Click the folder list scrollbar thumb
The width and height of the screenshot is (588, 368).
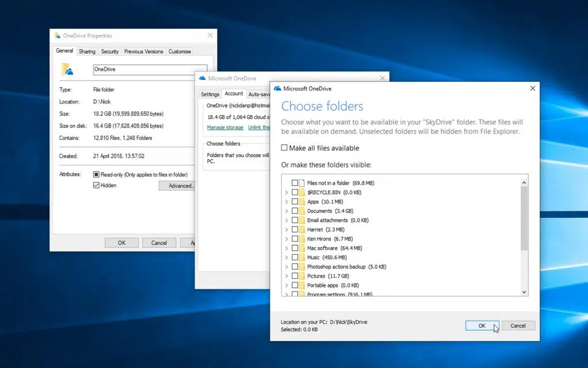click(x=524, y=218)
